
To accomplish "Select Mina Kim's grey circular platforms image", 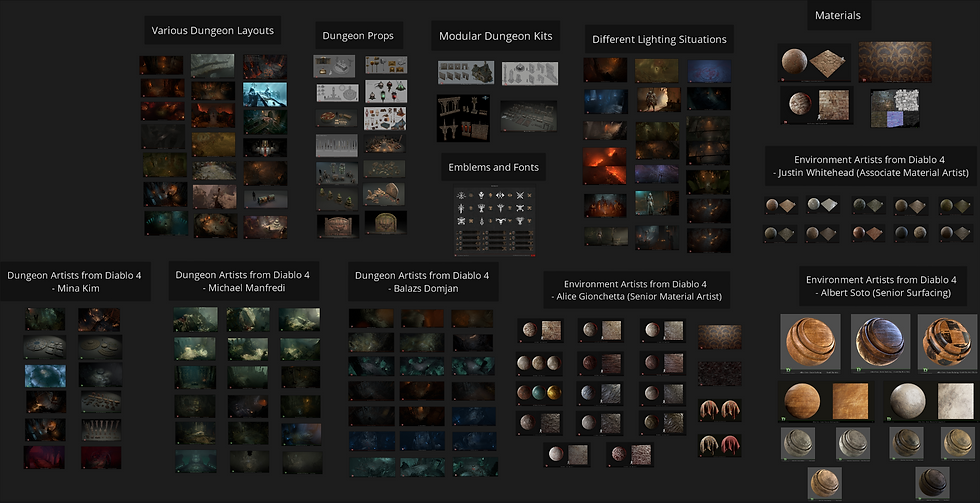I will pyautogui.click(x=44, y=347).
